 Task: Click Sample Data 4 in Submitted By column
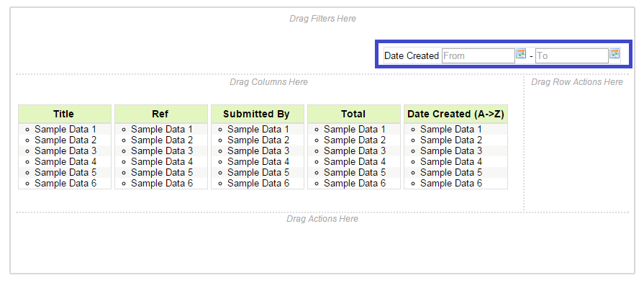[x=258, y=162]
